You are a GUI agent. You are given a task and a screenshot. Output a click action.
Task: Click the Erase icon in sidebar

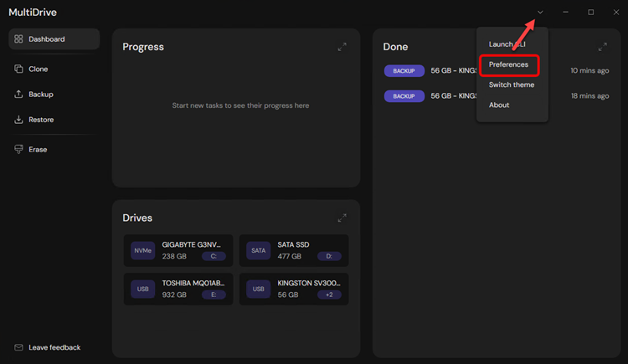18,150
